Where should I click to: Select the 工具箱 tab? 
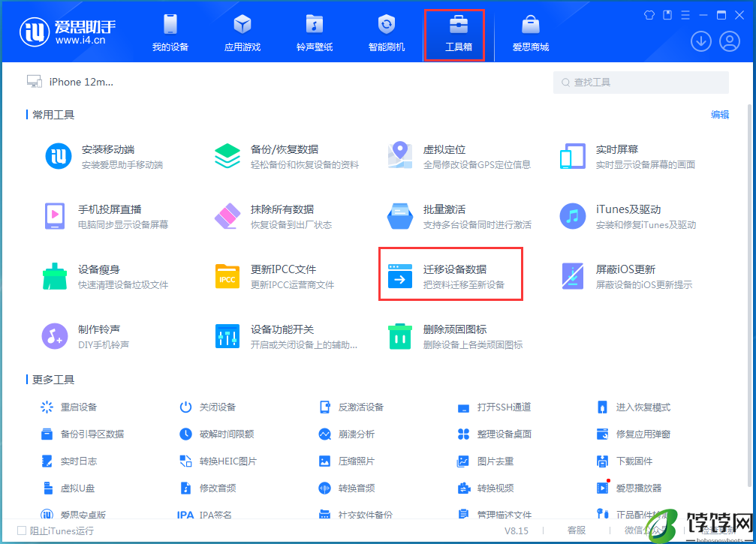click(x=458, y=32)
